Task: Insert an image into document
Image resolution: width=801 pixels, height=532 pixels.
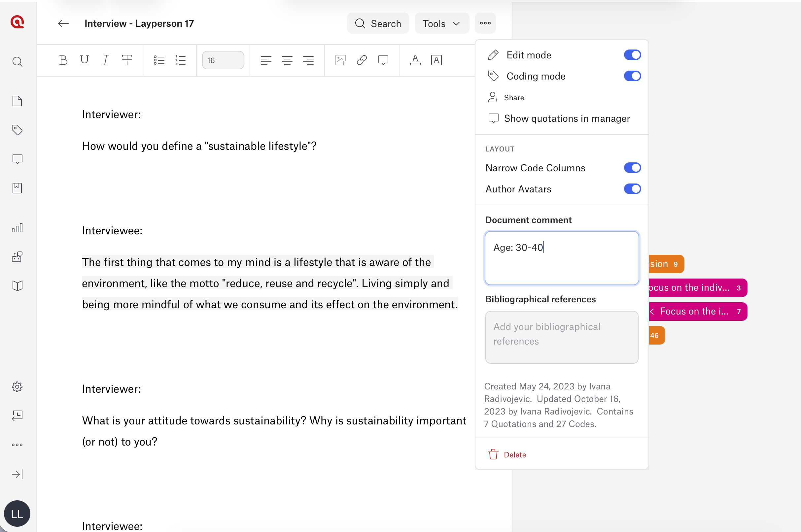Action: [x=340, y=60]
